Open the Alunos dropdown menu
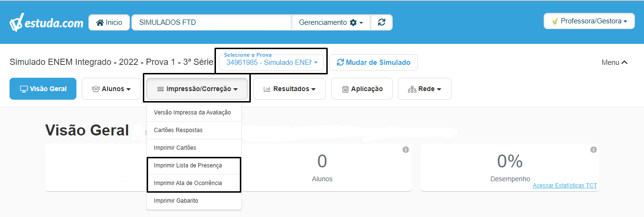Image resolution: width=644 pixels, height=217 pixels. [x=111, y=89]
